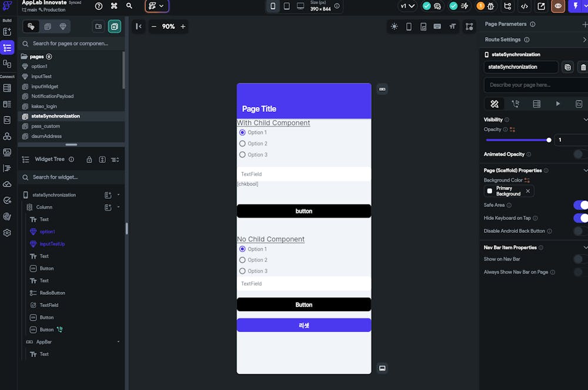Toggle light mode sun icon
The image size is (588, 390).
tap(394, 26)
